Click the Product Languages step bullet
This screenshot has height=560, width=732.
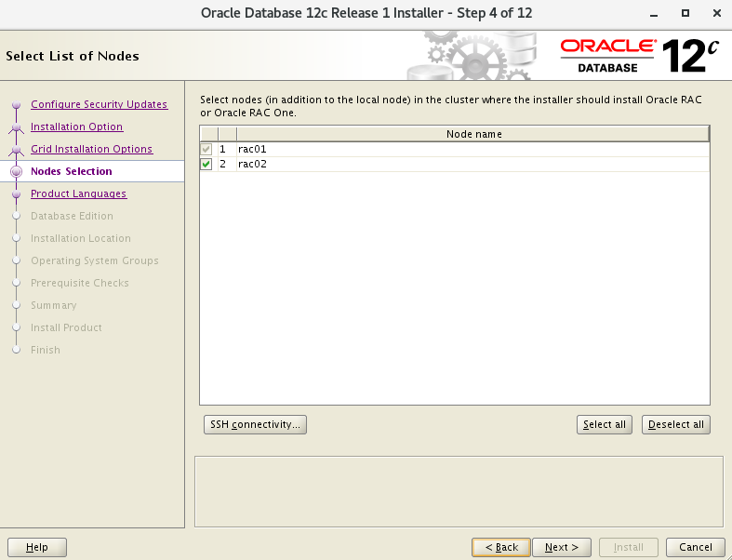17,193
